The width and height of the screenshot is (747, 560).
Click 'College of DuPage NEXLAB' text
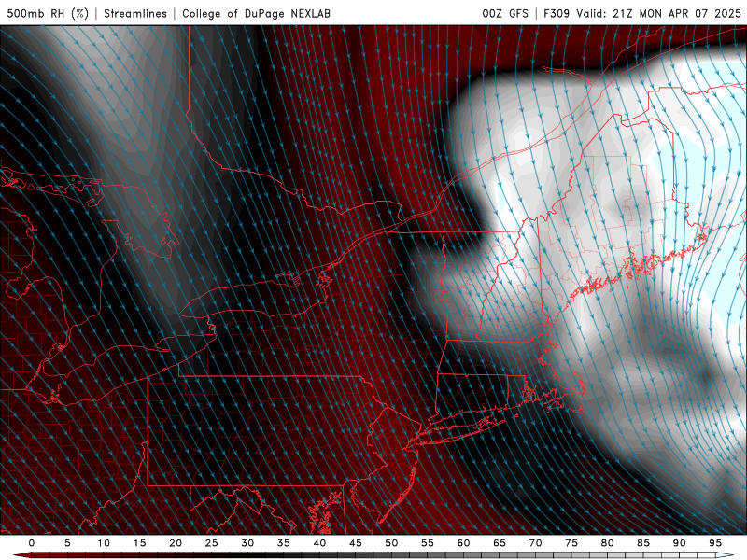(x=256, y=13)
